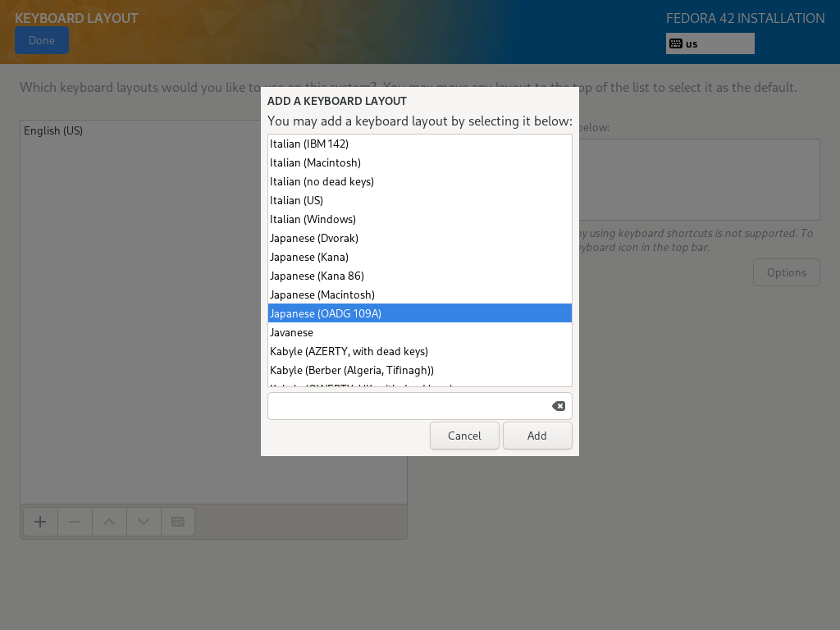Screen dimensions: 840x630
Task: Select Italian (Macintosh) layout
Action: point(420,163)
